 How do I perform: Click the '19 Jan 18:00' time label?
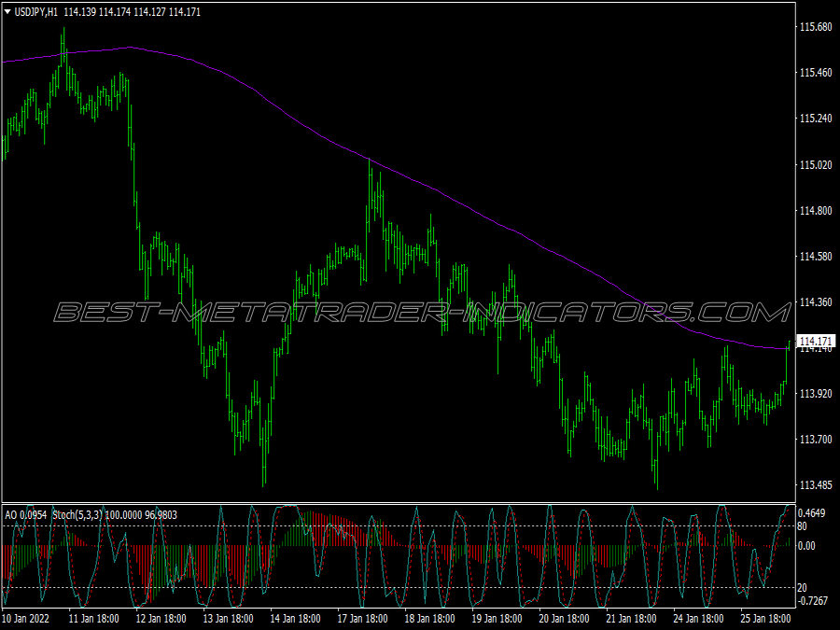[497, 619]
